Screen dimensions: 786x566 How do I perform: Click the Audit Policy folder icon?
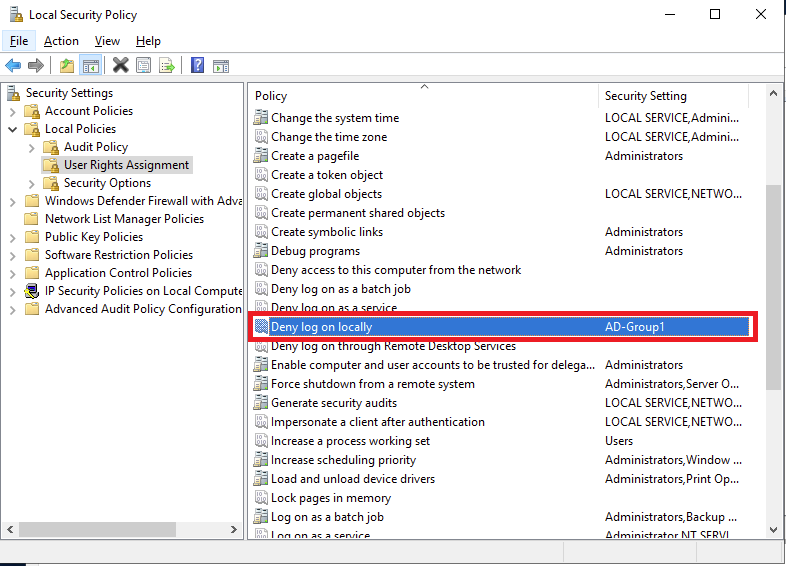(x=51, y=147)
